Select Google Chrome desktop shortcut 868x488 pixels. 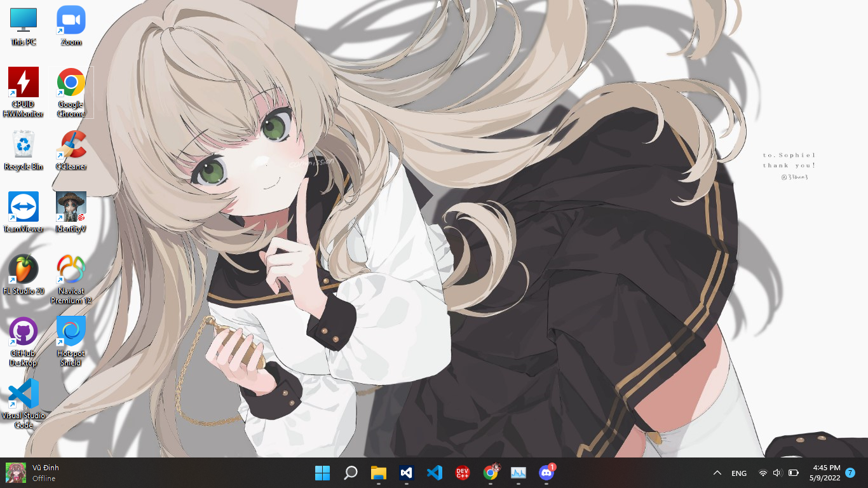(x=71, y=92)
